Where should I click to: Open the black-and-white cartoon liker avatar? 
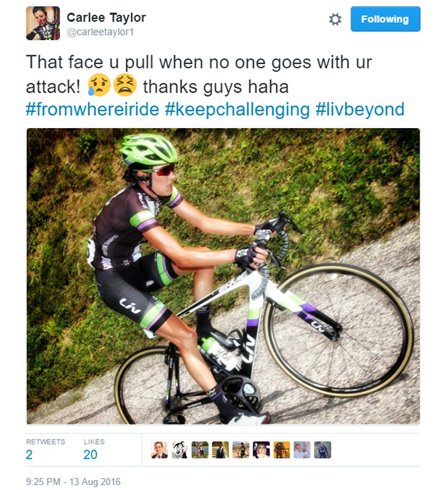point(180,449)
